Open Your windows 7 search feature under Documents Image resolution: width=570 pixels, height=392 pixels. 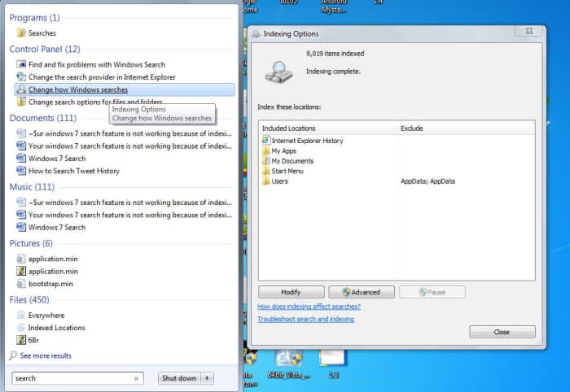click(129, 146)
